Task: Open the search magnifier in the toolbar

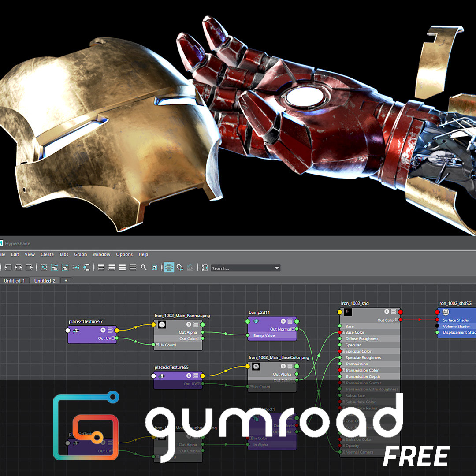Action: (143, 268)
